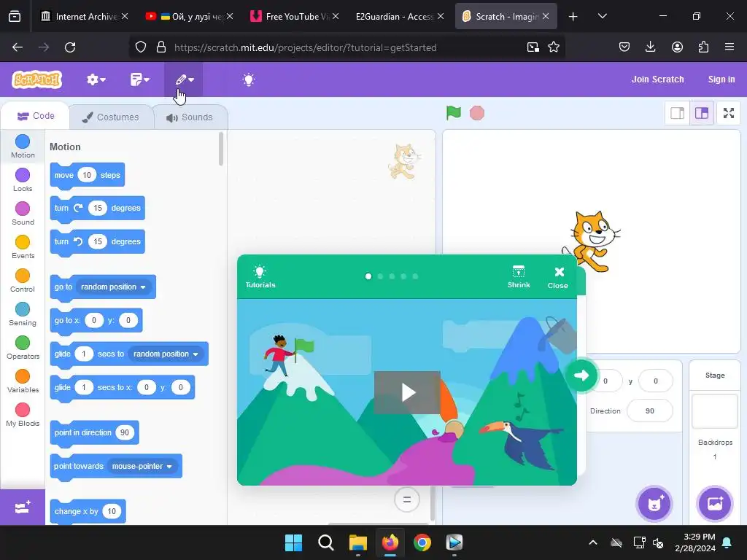The image size is (747, 560).
Task: Click Join Scratch link
Action: 657,79
